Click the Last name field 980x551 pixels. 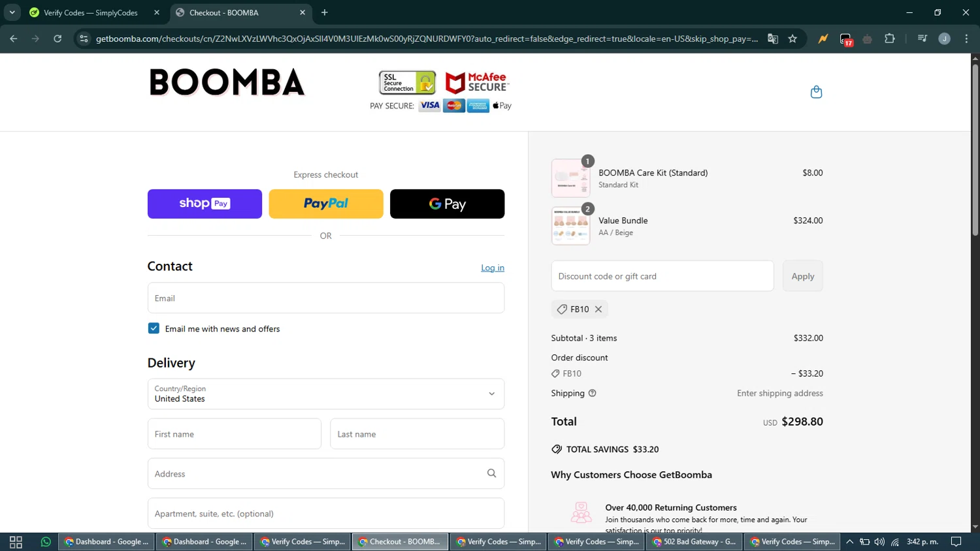417,434
